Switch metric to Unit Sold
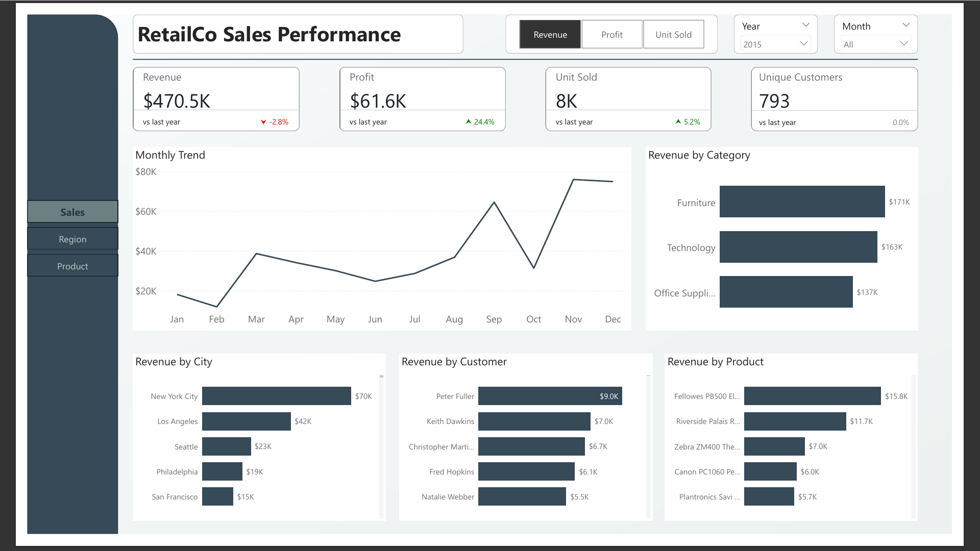980x551 pixels. pos(673,35)
